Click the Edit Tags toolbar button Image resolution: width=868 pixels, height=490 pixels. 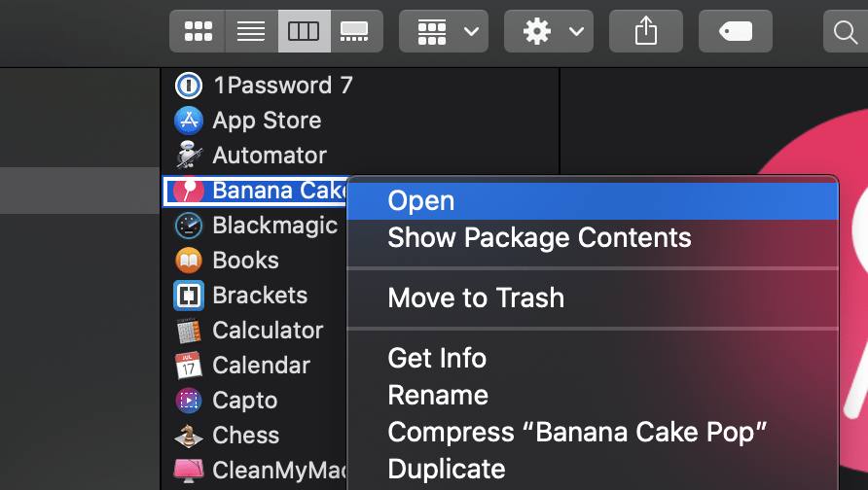click(x=735, y=31)
